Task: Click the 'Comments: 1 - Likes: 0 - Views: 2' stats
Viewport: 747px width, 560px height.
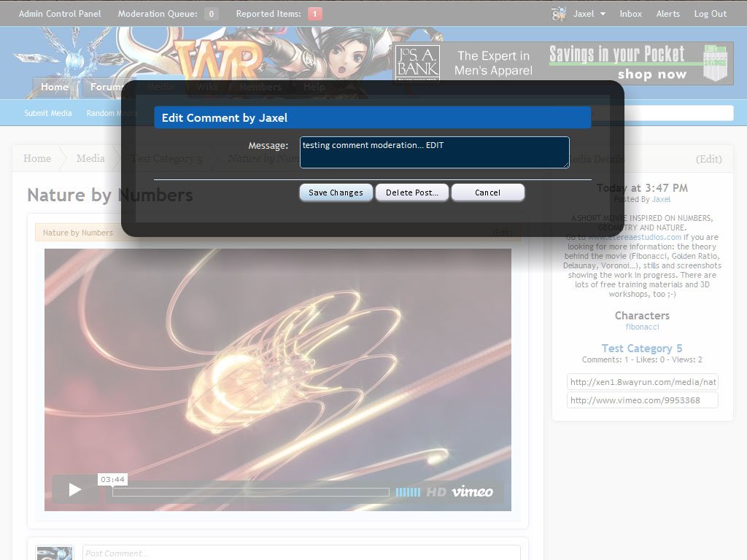Action: click(x=642, y=360)
